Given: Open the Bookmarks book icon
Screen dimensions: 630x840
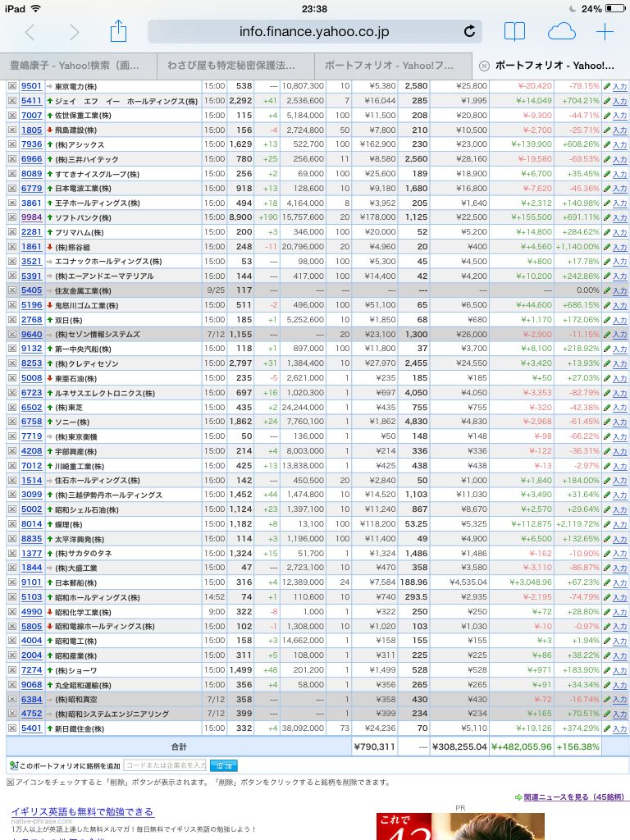Looking at the screenshot, I should (514, 32).
